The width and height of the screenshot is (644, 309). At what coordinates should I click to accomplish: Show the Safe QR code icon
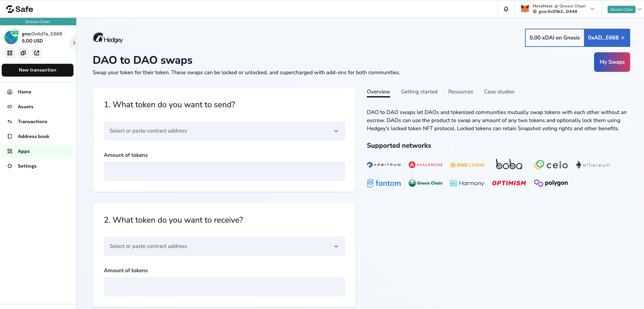pyautogui.click(x=10, y=53)
